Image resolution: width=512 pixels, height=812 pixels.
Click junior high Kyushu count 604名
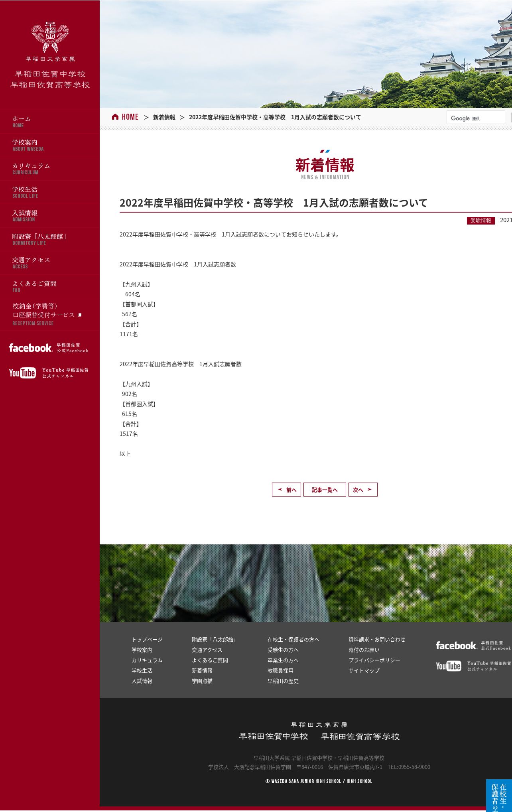(133, 294)
